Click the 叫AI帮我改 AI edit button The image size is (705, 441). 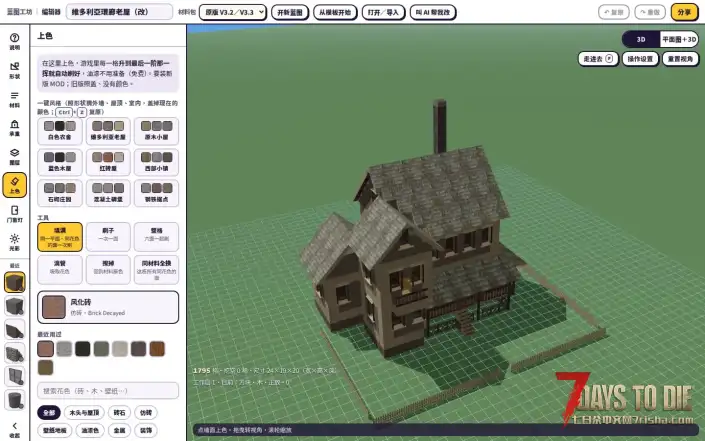[x=433, y=12]
